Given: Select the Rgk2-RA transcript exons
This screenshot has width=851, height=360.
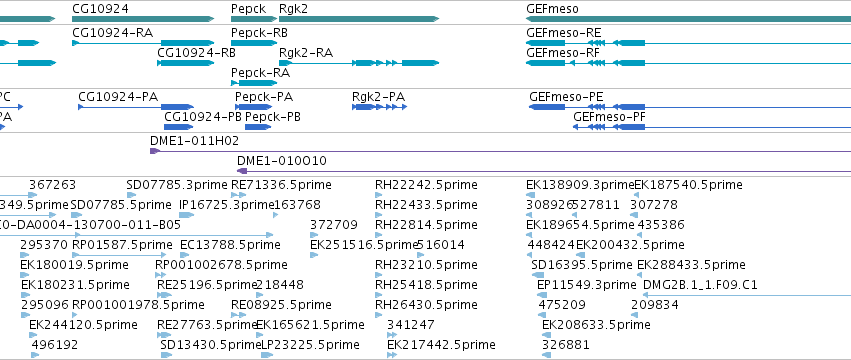Looking at the screenshot, I should click(359, 63).
